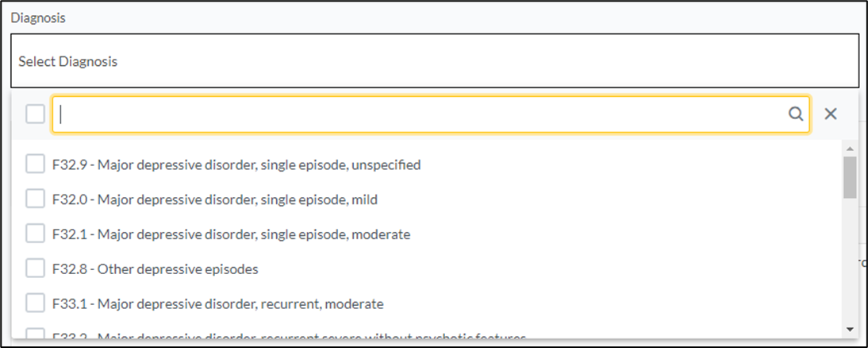Select the F33.1 recurrent moderate checkbox
This screenshot has width=868, height=348.
pos(35,304)
